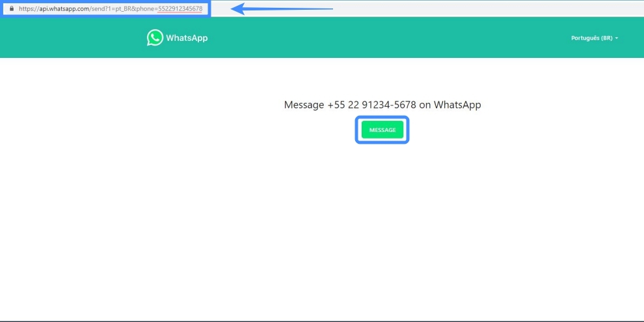Click the dark strip at the page bottom
Screen dimensions: 644x322
[322, 321]
